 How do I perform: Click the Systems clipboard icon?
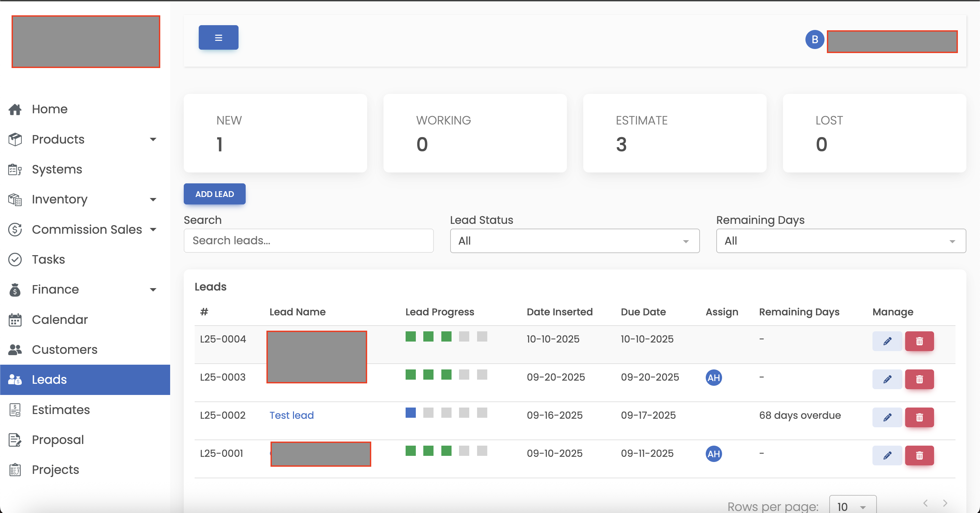click(x=15, y=169)
